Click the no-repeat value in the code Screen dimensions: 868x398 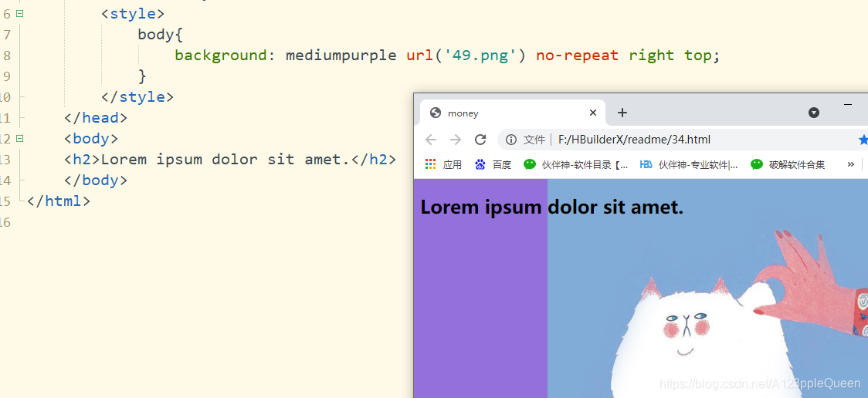pos(577,56)
